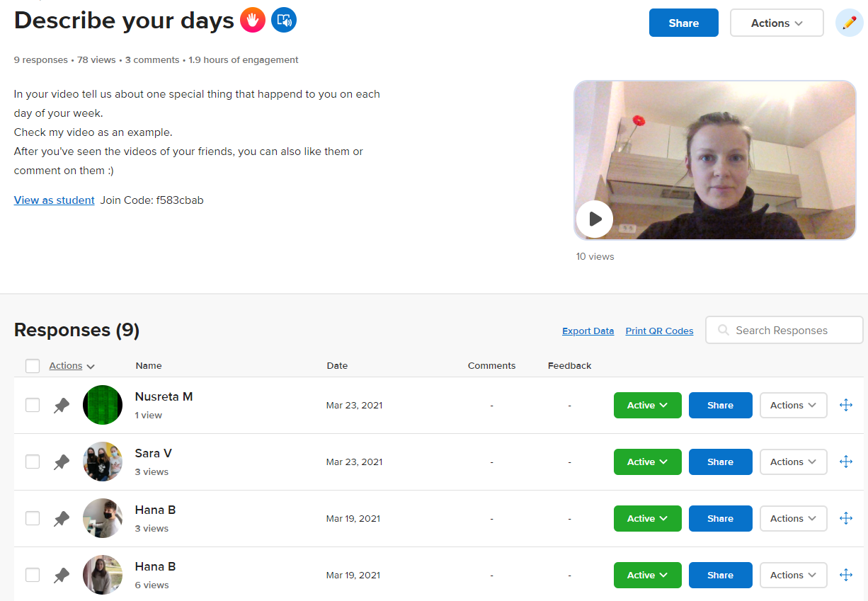The height and width of the screenshot is (601, 868).
Task: Share the Hana B response with 3 views
Action: tap(721, 518)
